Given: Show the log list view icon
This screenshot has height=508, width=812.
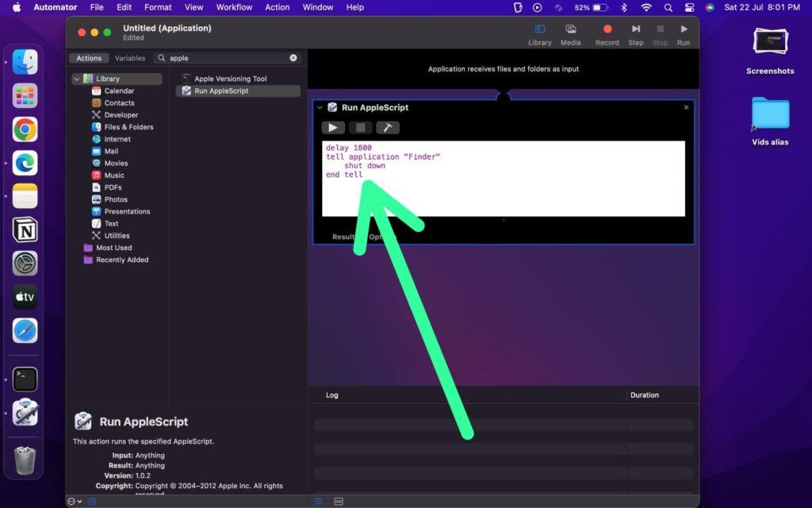Looking at the screenshot, I should pos(318,502).
